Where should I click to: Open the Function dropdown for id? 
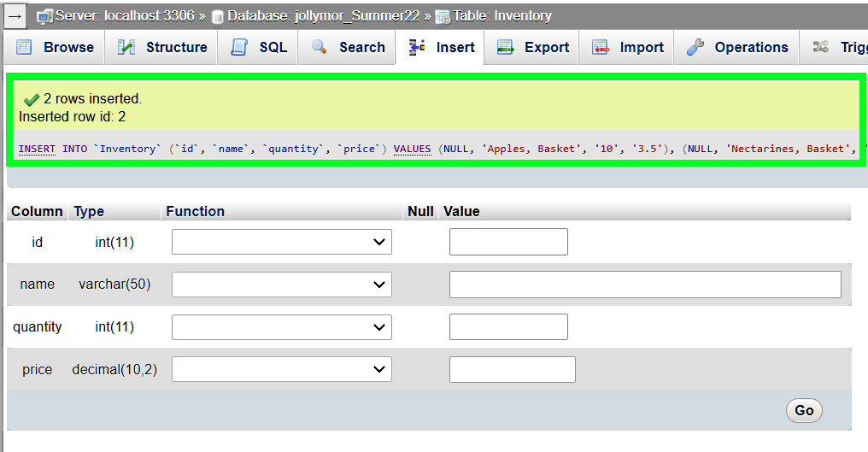282,243
